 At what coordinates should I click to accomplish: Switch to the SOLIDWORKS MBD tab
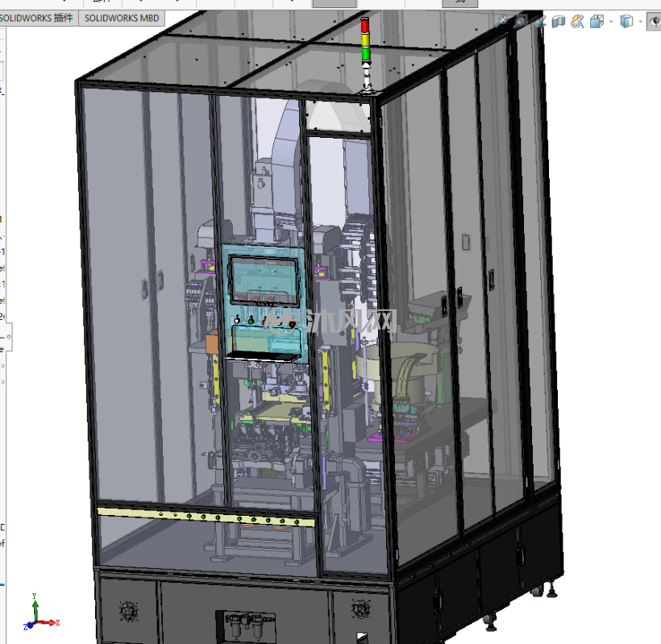click(x=122, y=18)
